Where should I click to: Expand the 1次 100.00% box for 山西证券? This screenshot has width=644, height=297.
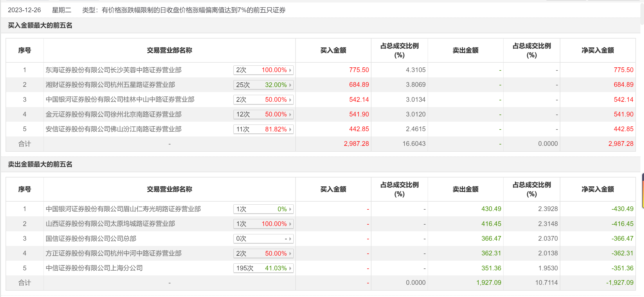(x=263, y=224)
